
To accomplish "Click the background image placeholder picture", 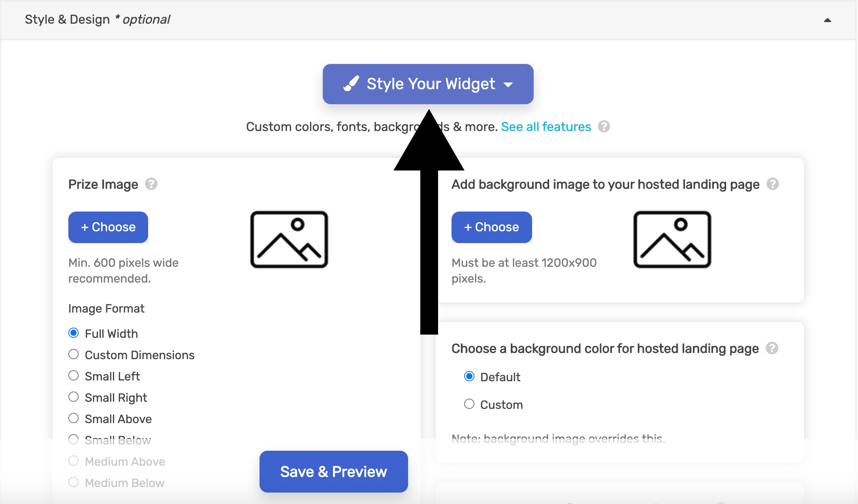I will click(672, 240).
